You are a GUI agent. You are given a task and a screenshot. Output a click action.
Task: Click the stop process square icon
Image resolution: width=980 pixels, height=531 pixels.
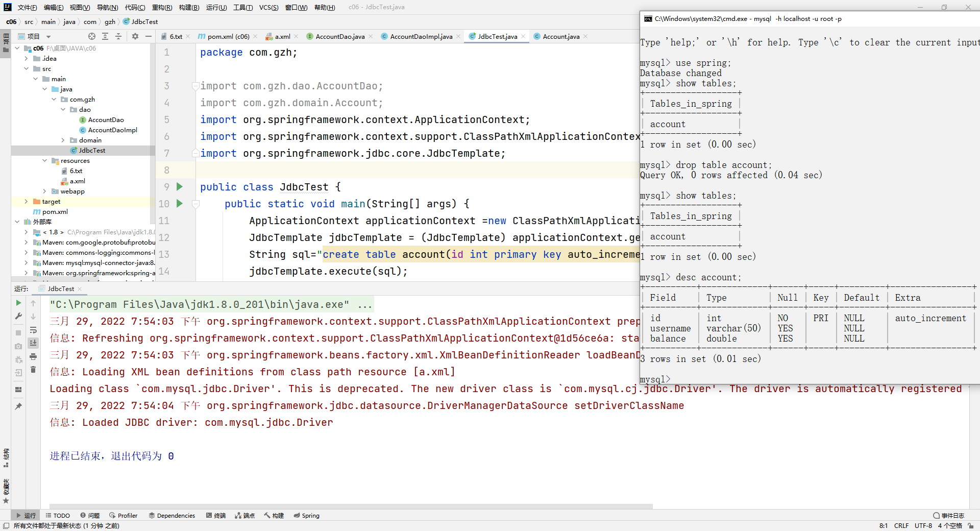click(18, 333)
